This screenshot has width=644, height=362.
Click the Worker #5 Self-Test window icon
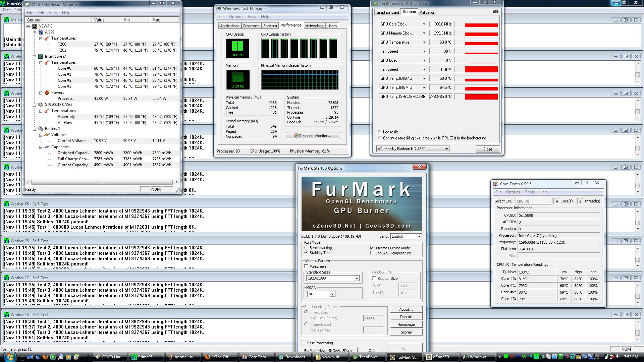[x=7, y=204]
